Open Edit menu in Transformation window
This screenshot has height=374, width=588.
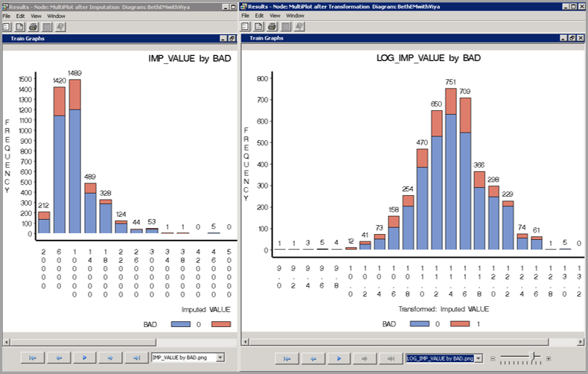pos(259,16)
